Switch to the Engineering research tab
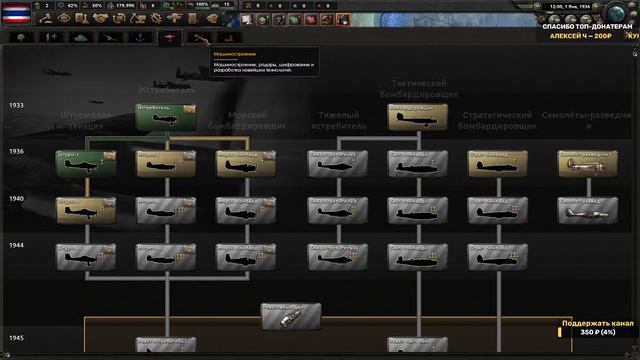640x360 pixels. [x=199, y=38]
